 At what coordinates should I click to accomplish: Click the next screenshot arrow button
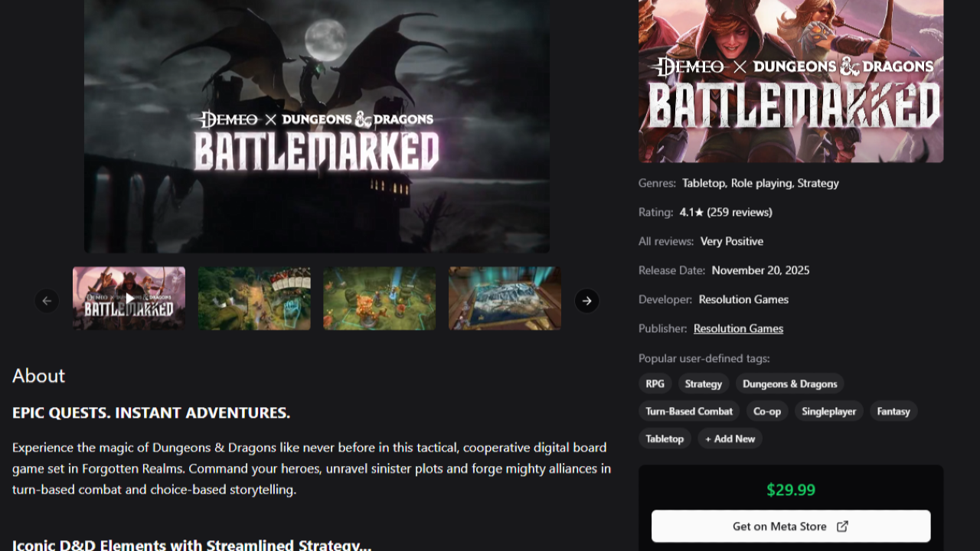(x=586, y=301)
